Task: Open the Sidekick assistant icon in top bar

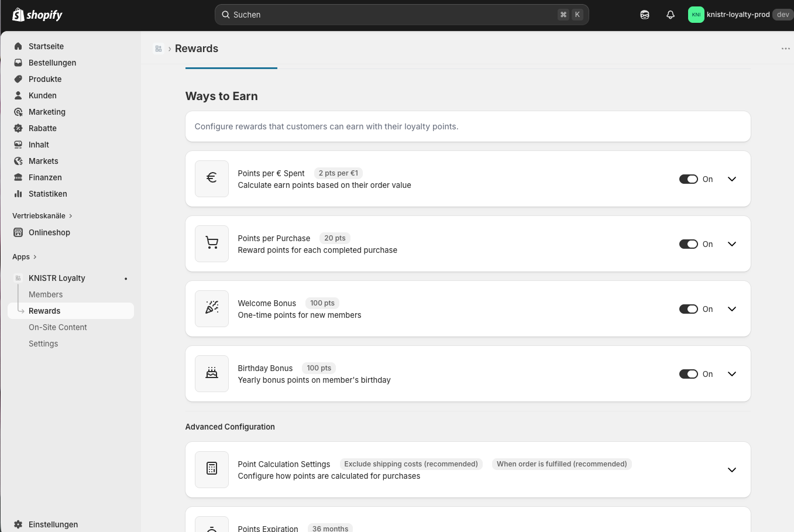Action: pos(645,15)
